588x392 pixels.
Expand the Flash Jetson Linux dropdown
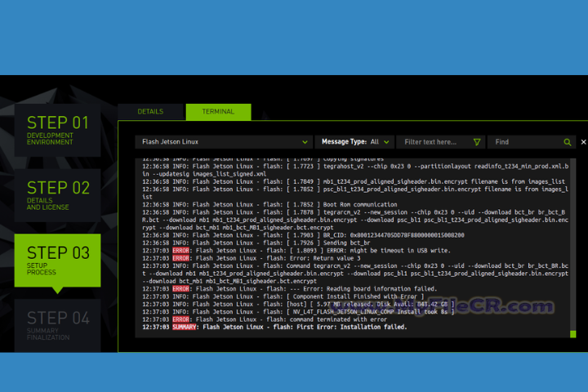[224, 142]
